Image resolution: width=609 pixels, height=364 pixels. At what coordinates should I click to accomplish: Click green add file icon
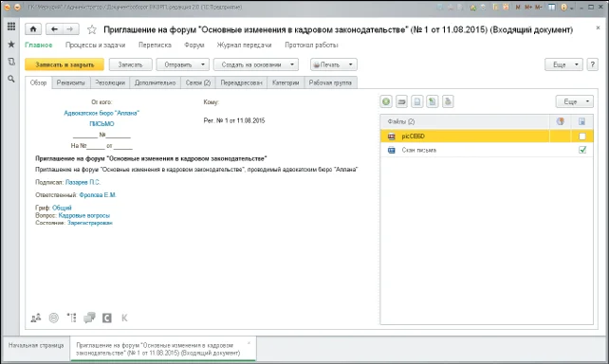pyautogui.click(x=386, y=101)
